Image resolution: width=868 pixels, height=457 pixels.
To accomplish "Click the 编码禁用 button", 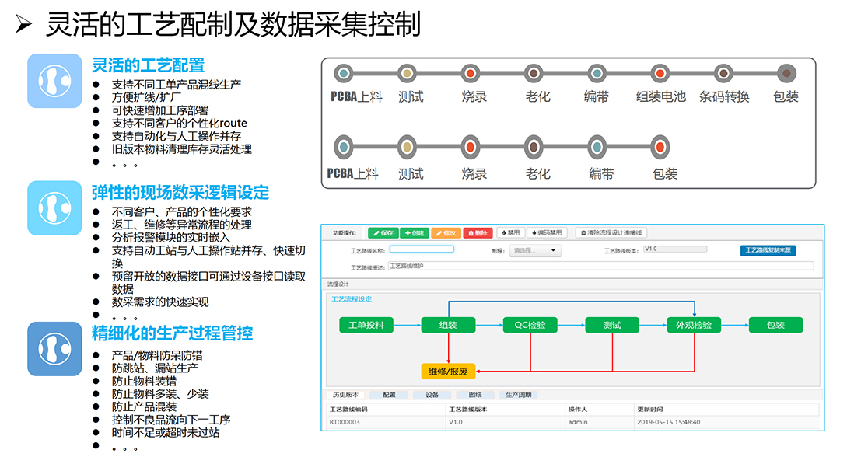I will point(547,233).
